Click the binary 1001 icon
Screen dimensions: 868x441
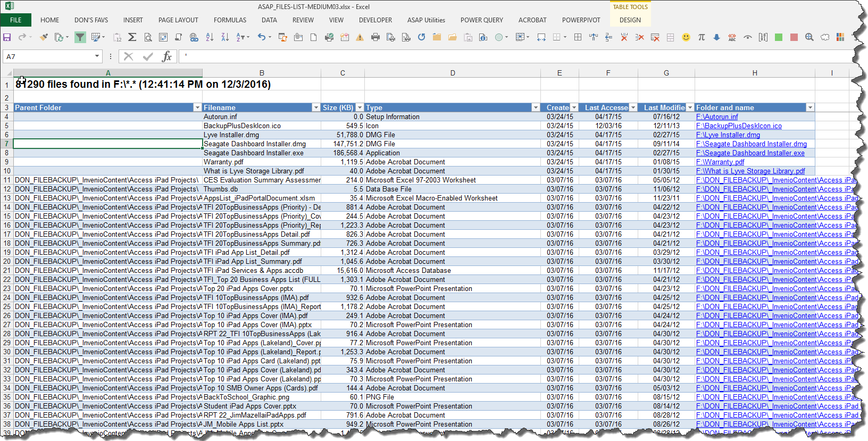click(x=763, y=37)
